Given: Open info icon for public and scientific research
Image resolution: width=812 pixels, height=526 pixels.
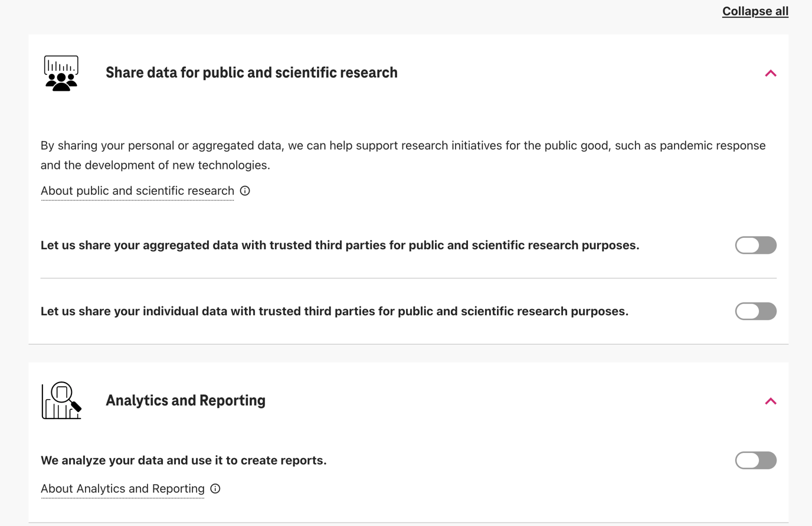Looking at the screenshot, I should (x=245, y=191).
